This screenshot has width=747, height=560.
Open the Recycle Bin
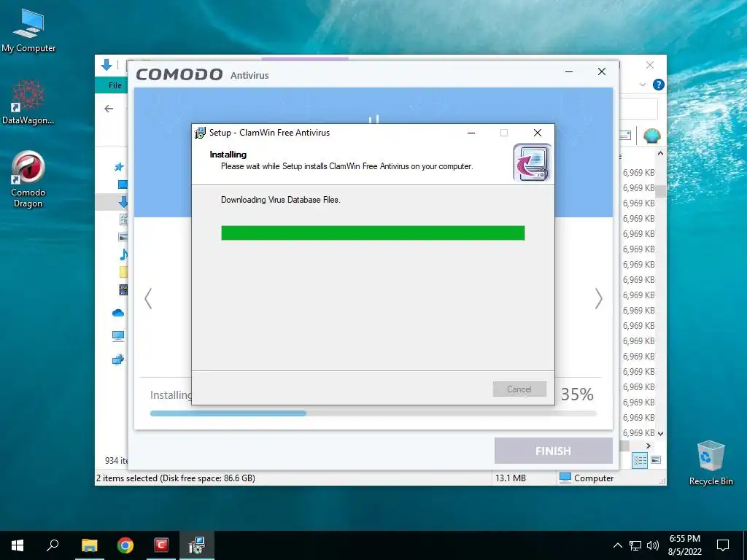tap(711, 462)
